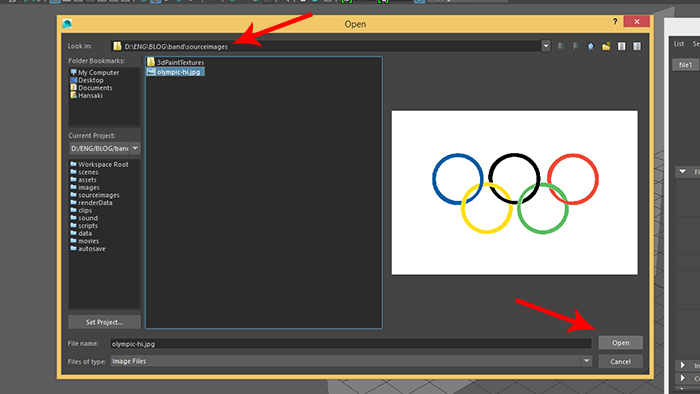This screenshot has height=394, width=700.
Task: Go up to the parent directory
Action: pyautogui.click(x=591, y=46)
